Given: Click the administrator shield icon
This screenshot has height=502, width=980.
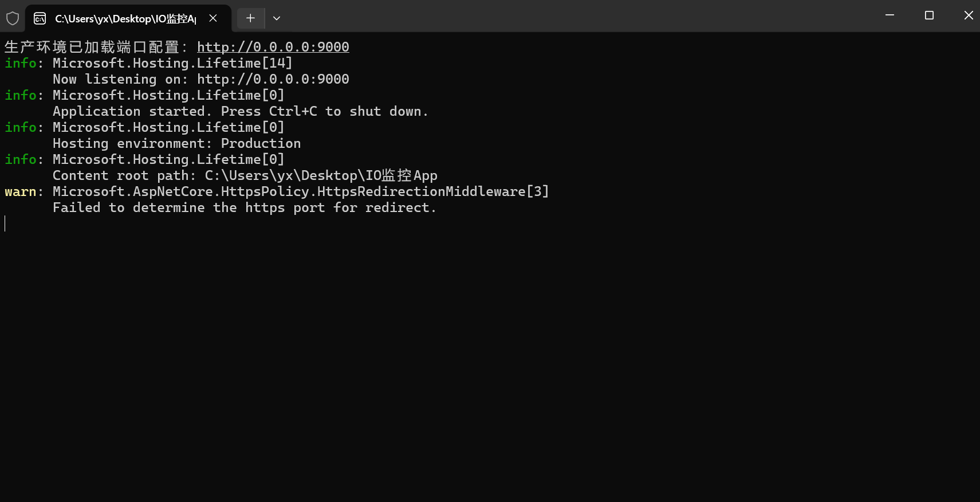Looking at the screenshot, I should [x=13, y=18].
